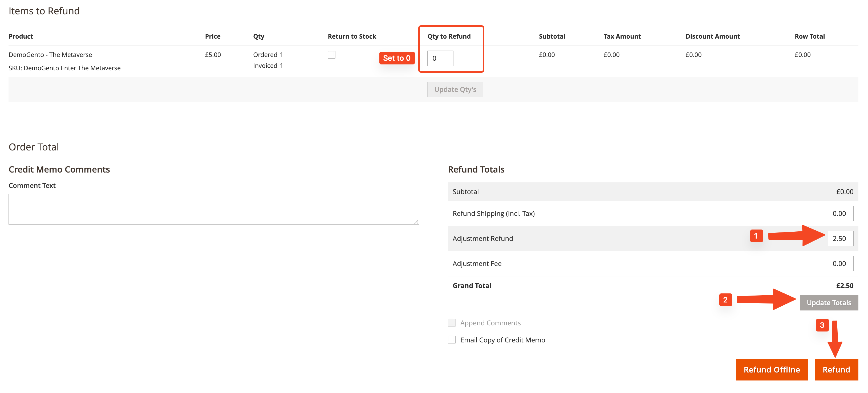
Task: Click the Refund Offline button
Action: click(x=772, y=369)
